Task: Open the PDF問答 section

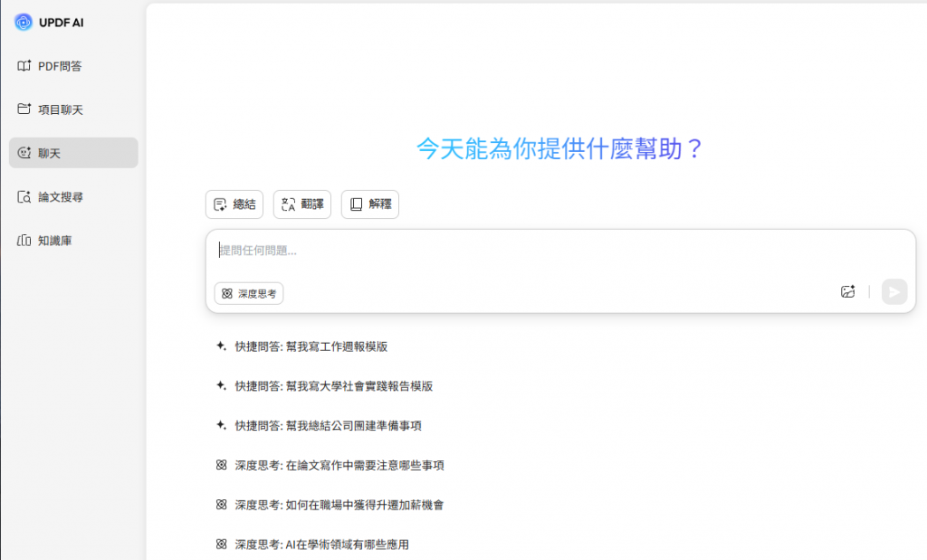Action: pos(50,66)
